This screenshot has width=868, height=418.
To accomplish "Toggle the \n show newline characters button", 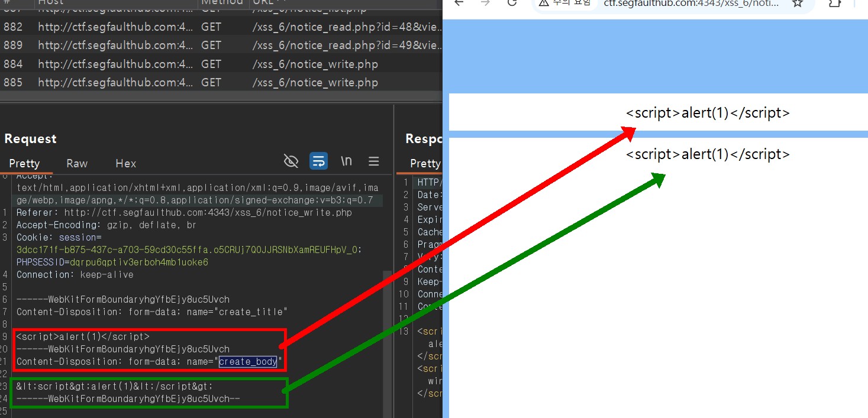I will click(346, 161).
